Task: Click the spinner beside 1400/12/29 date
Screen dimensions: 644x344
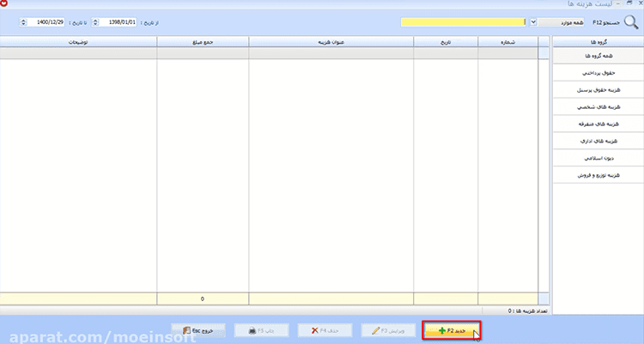Action: point(23,22)
